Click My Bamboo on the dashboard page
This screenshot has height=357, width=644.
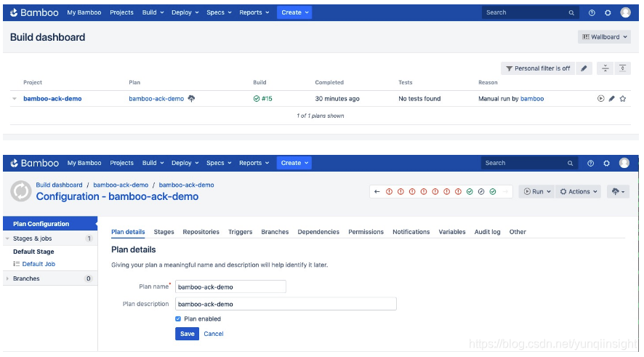point(84,12)
